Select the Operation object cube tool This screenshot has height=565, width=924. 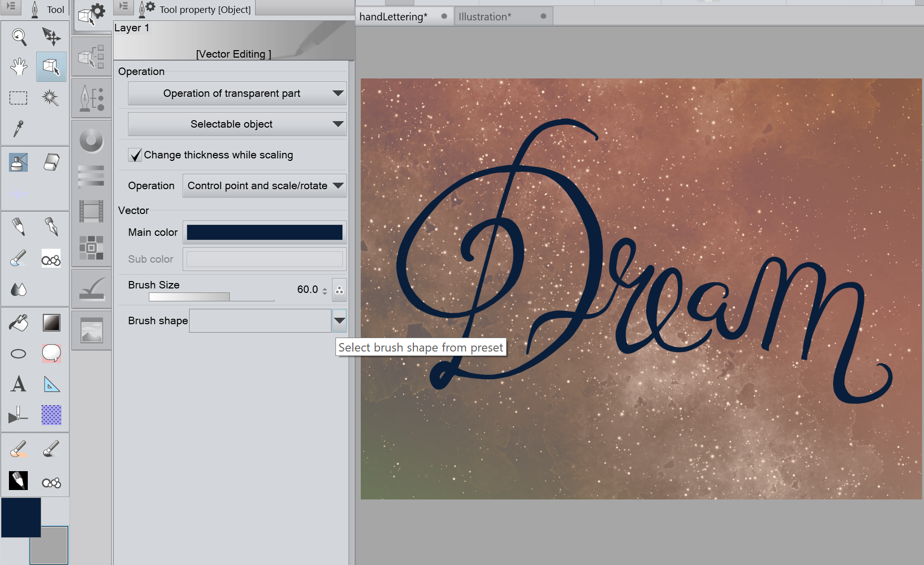[51, 67]
